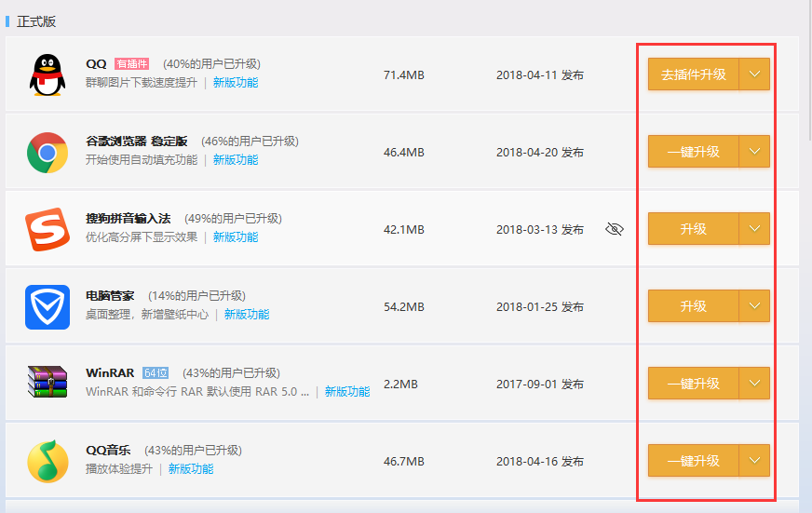Click 升级 button for 搜狗拼音输入法
812x513 pixels.
tap(694, 228)
